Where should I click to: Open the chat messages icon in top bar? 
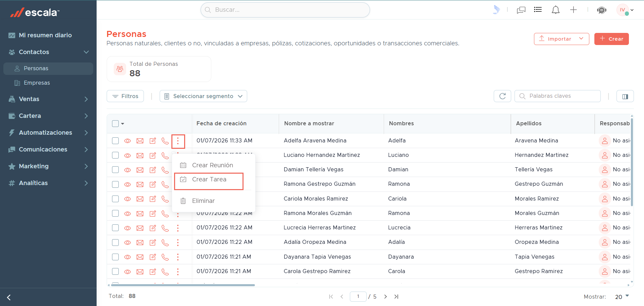(521, 10)
